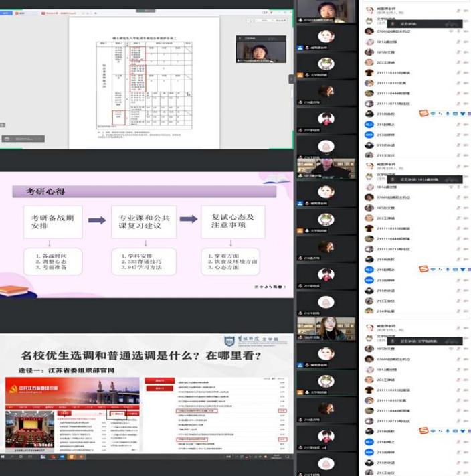The image size is (471, 476).
Task: Switch the 中 language mode on the lower Sogou toolbar
Action: (434, 269)
